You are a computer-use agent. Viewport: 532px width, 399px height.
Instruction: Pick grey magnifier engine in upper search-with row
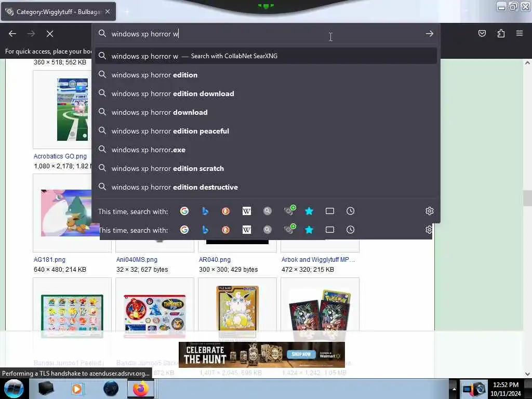[268, 211]
